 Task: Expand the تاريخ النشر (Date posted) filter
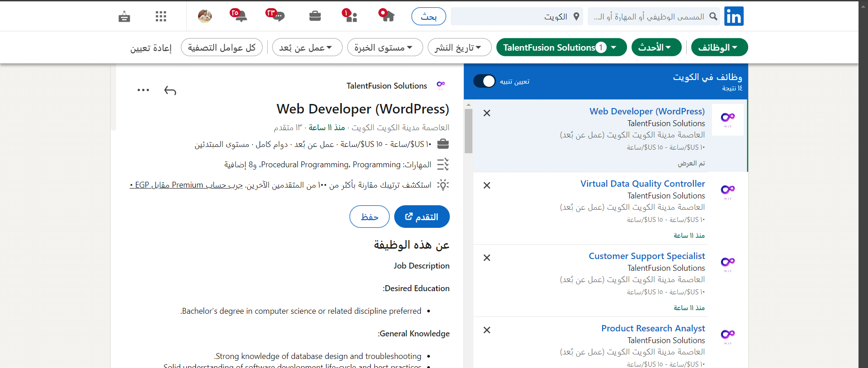459,47
